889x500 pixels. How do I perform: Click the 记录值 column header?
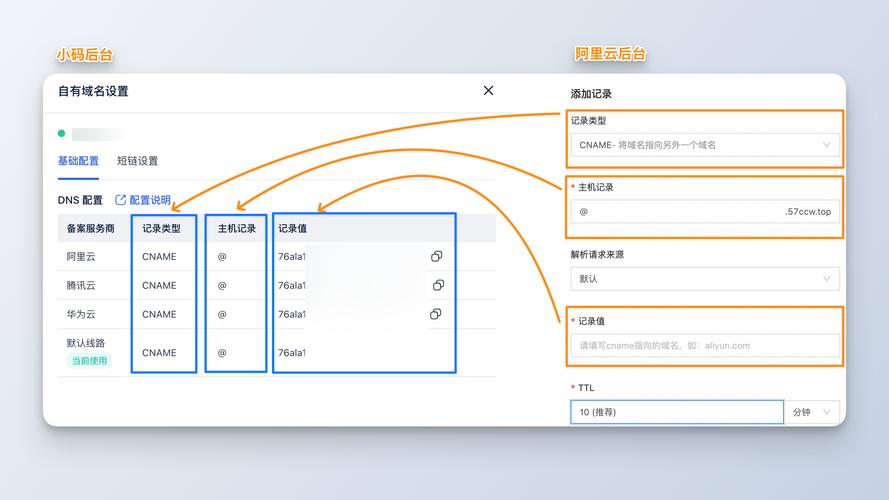(x=293, y=228)
